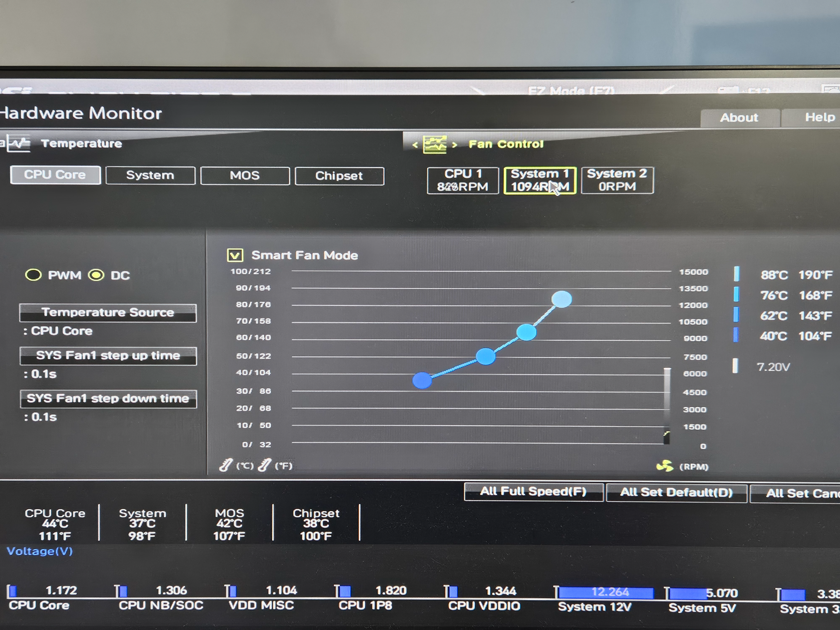This screenshot has height=630, width=840.
Task: Click the 1.306 CPU NB/SOC value
Action: (x=171, y=591)
